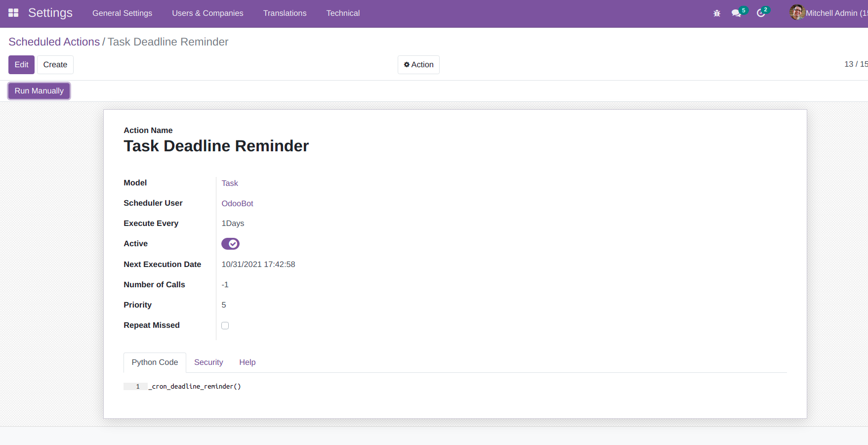
Task: Click the Run Manually button
Action: [x=39, y=91]
